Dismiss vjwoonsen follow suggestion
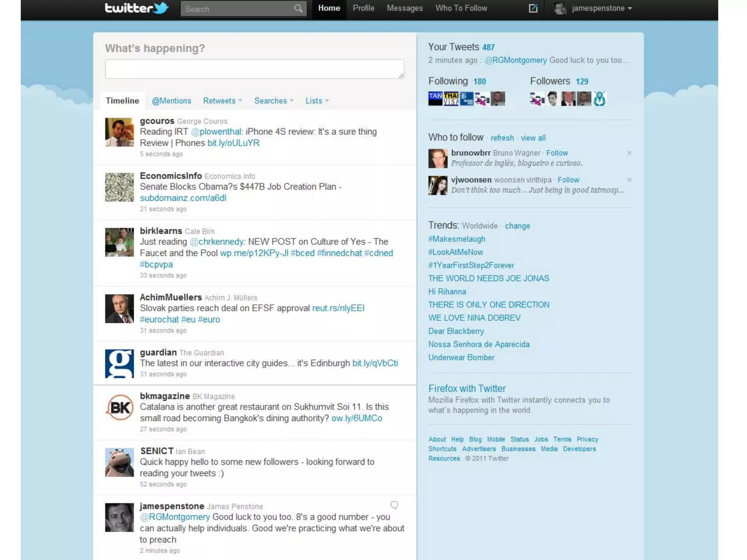 point(629,180)
